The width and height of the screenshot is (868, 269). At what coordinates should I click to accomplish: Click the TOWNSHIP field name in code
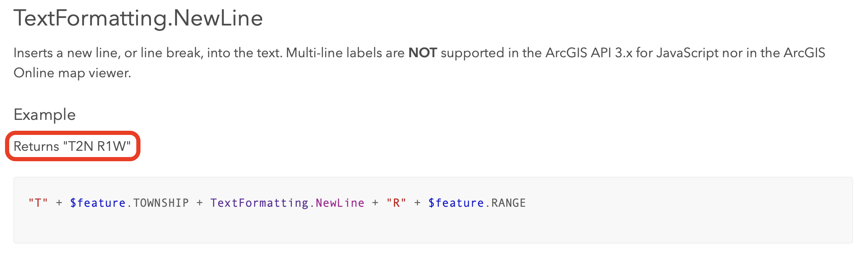coord(161,203)
